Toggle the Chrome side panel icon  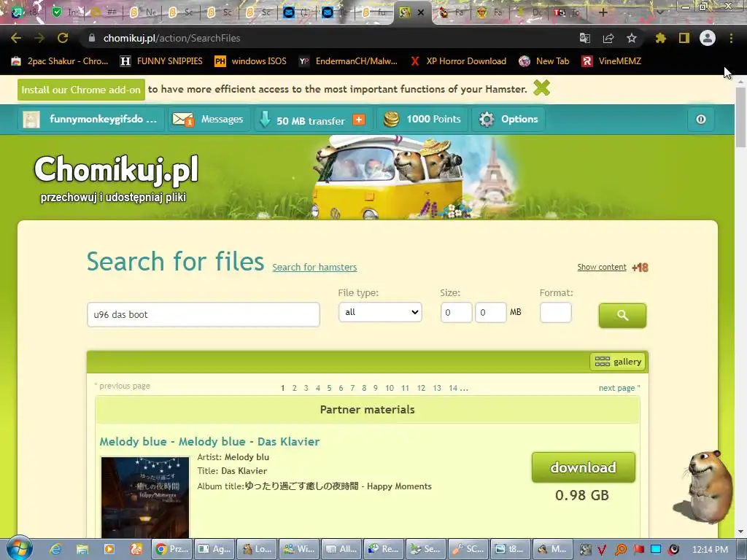684,38
